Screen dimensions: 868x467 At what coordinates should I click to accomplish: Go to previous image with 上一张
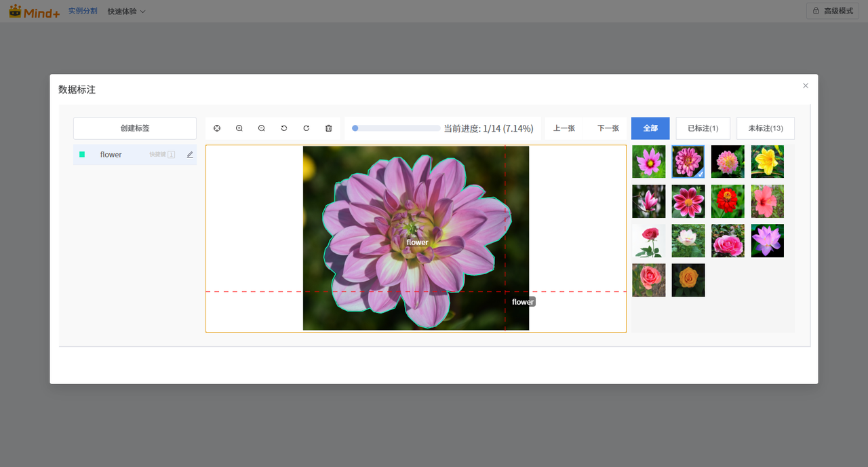point(564,128)
